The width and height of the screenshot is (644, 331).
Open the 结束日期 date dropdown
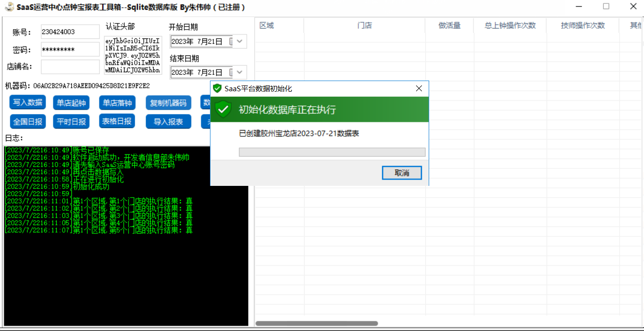click(240, 72)
